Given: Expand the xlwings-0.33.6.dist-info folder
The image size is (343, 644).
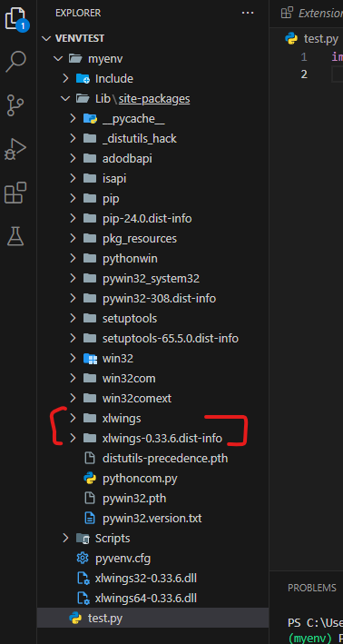Looking at the screenshot, I should click(152, 438).
